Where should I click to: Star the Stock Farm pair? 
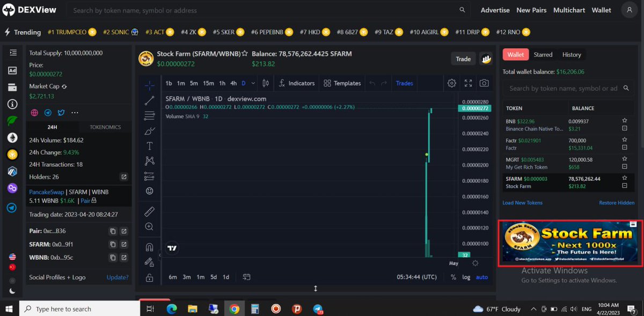[245, 54]
